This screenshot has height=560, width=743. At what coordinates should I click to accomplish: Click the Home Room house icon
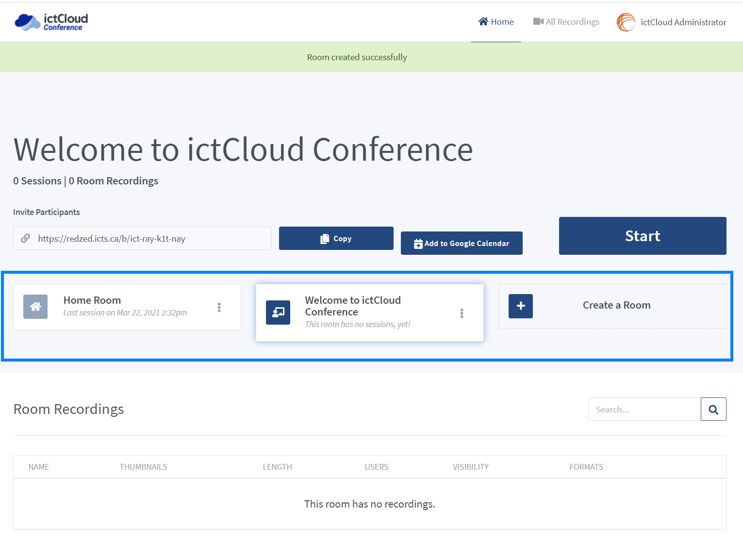click(35, 307)
